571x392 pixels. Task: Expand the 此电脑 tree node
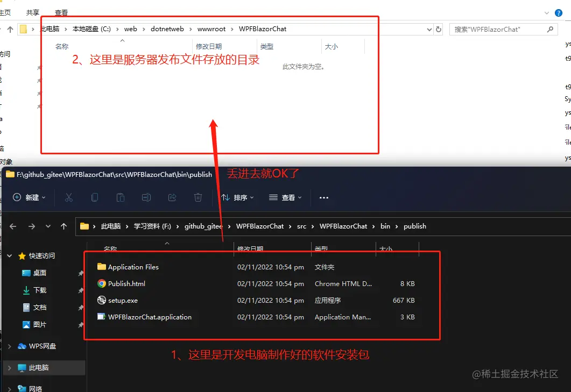coord(10,368)
